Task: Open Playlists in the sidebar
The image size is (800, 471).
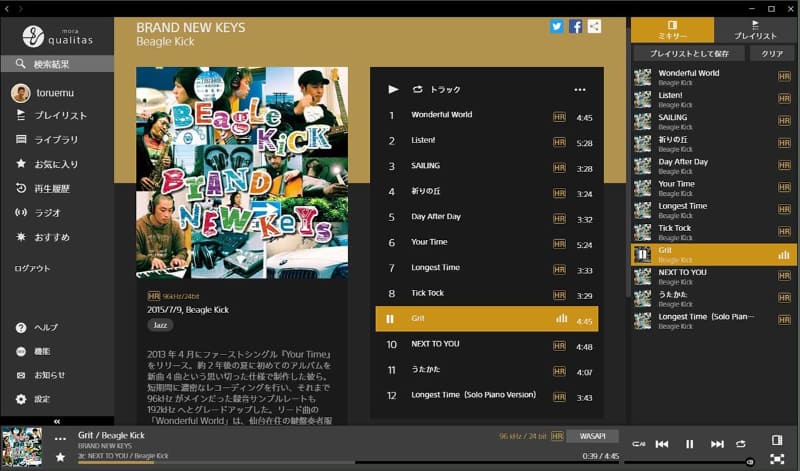Action: pyautogui.click(x=51, y=115)
